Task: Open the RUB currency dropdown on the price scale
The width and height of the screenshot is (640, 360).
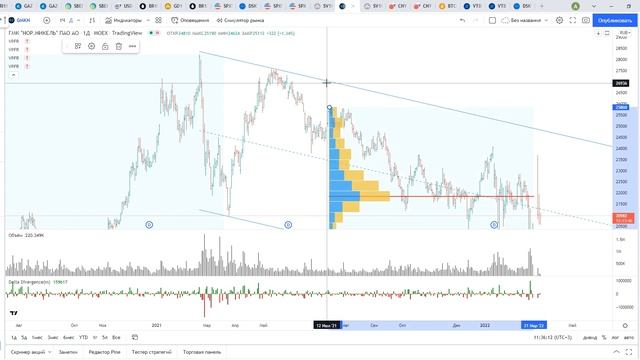Action: [x=624, y=33]
